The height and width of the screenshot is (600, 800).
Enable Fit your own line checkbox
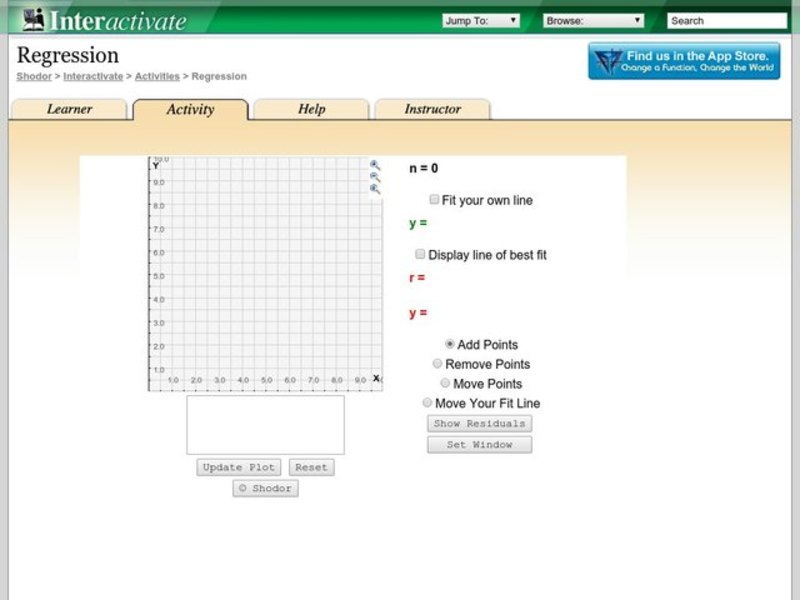point(434,200)
